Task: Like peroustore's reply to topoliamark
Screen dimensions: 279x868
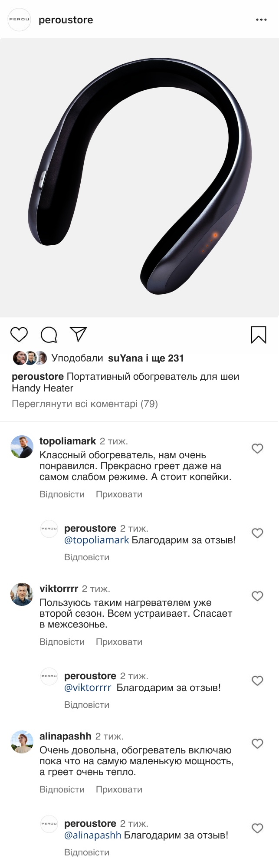Action: click(x=257, y=533)
